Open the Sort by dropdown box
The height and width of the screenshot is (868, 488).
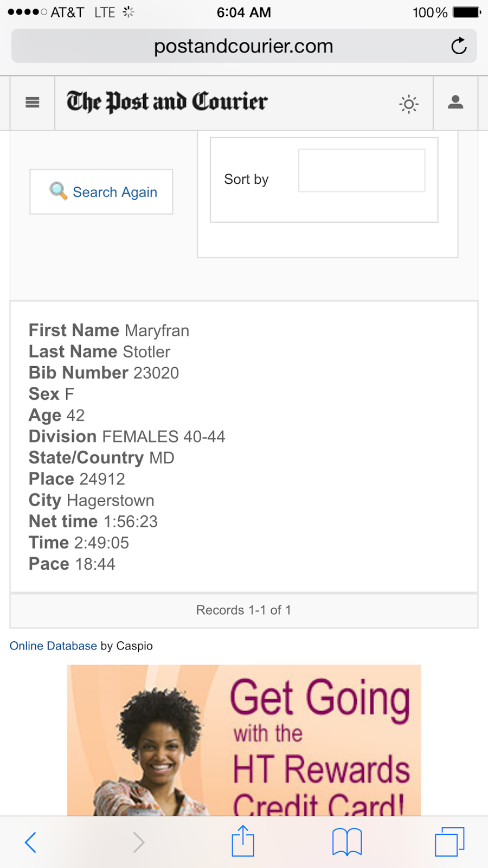pyautogui.click(x=362, y=170)
